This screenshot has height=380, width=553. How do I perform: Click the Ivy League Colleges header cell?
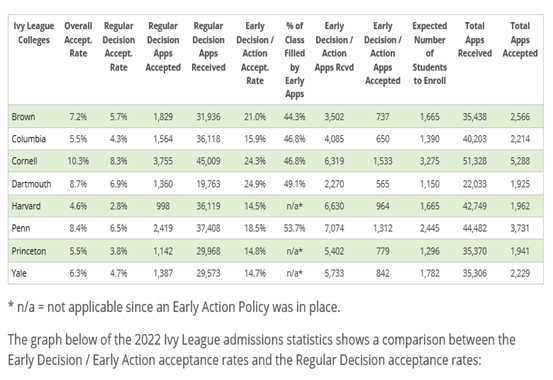tap(34, 33)
